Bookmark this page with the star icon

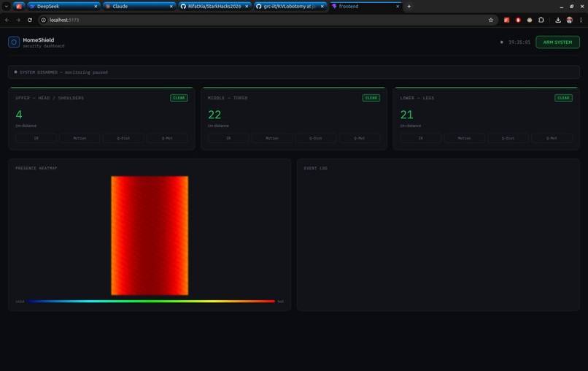point(490,20)
